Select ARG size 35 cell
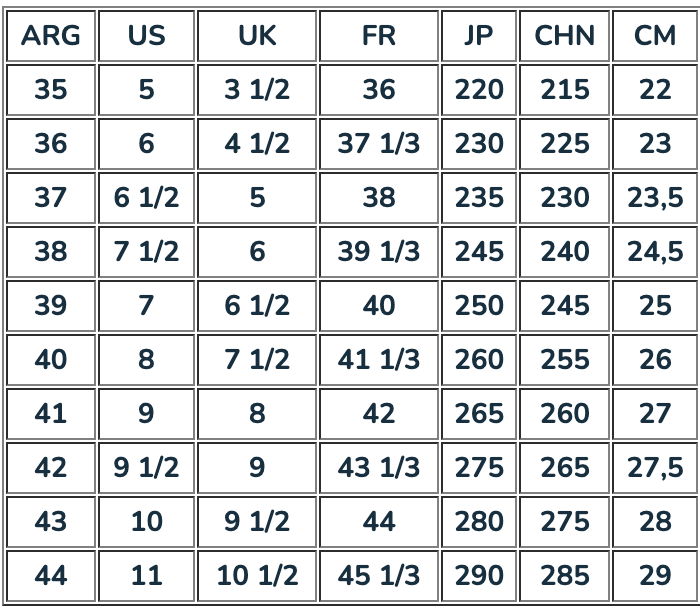The height and width of the screenshot is (610, 700). [51, 90]
